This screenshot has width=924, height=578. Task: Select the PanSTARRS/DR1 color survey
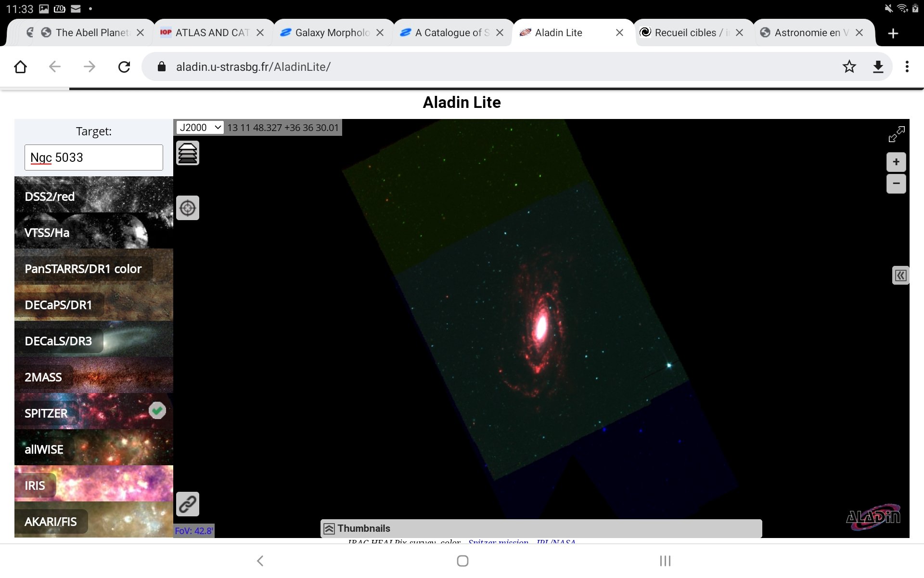[x=94, y=267]
